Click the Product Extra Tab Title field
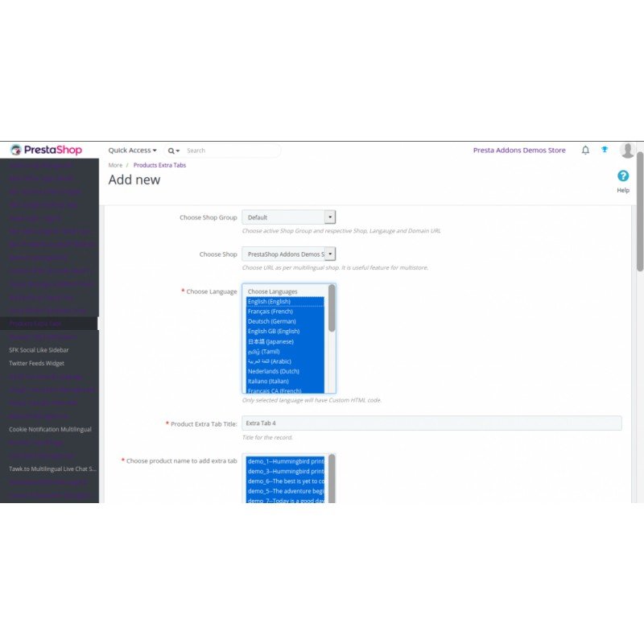The image size is (644, 644). coord(431,423)
